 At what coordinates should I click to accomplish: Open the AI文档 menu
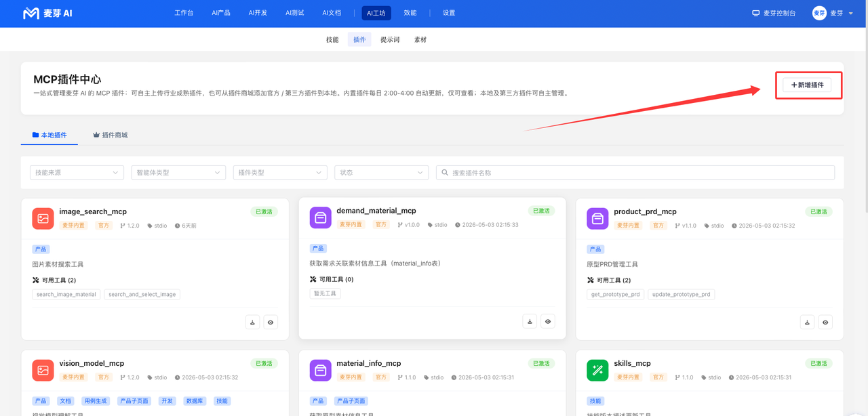[x=332, y=13]
